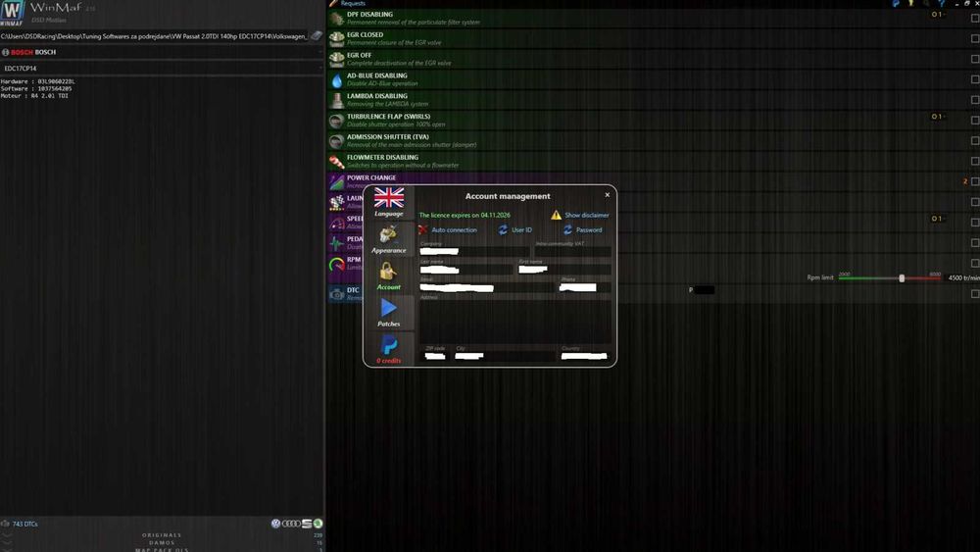Click the Power Change graph icon

tap(336, 182)
